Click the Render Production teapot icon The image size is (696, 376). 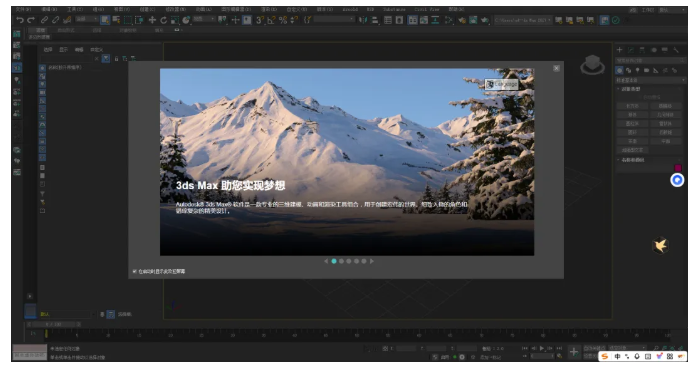(485, 20)
